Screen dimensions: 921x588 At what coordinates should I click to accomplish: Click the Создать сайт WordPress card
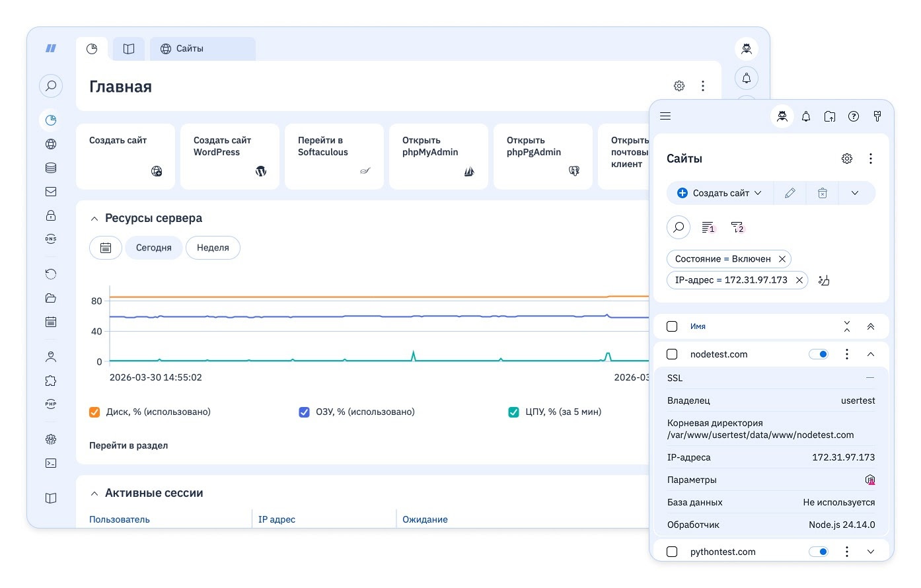point(229,156)
